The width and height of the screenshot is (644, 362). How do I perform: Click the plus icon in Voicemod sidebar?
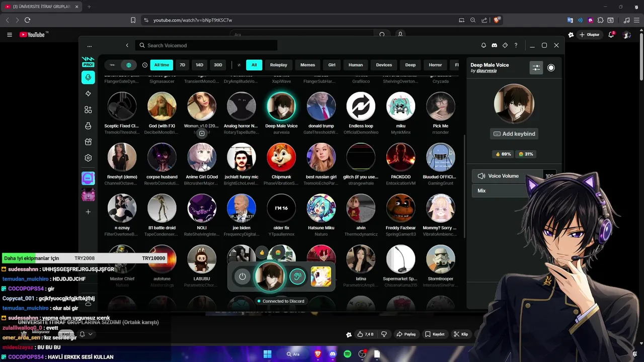(x=88, y=212)
